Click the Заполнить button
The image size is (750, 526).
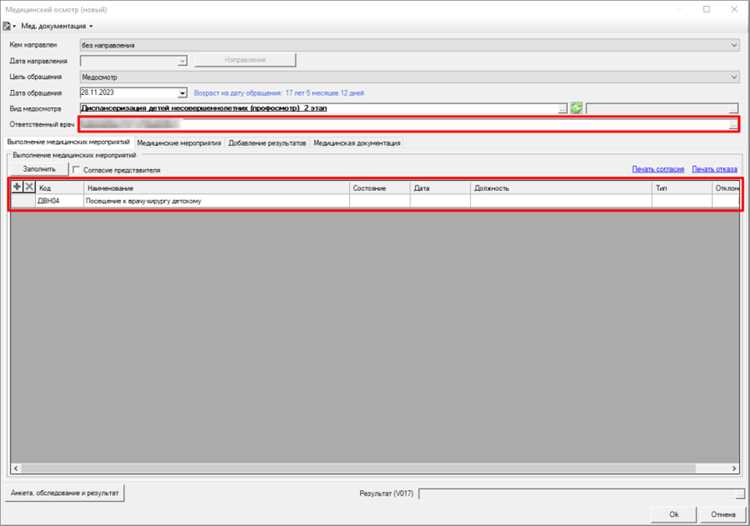coord(39,170)
